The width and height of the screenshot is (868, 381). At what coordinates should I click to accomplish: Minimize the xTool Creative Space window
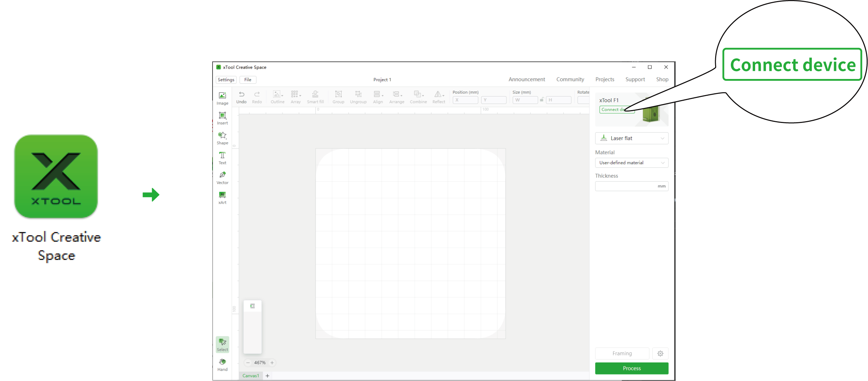coord(634,67)
